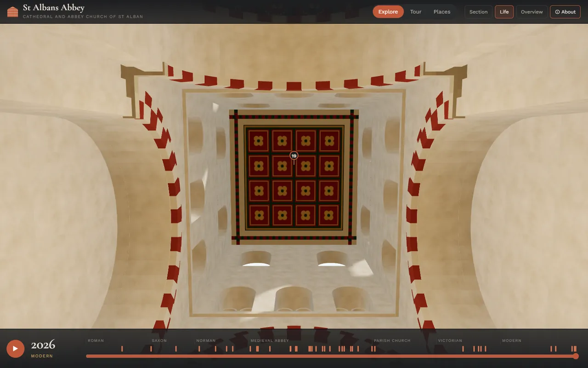Open the Places tab

click(442, 12)
